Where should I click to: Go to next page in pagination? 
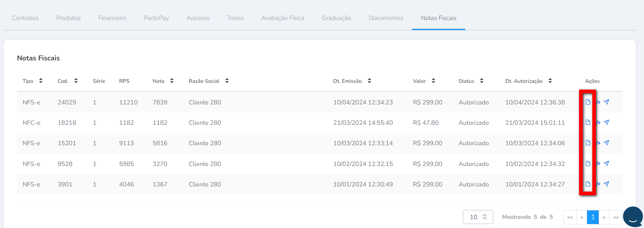click(x=604, y=217)
